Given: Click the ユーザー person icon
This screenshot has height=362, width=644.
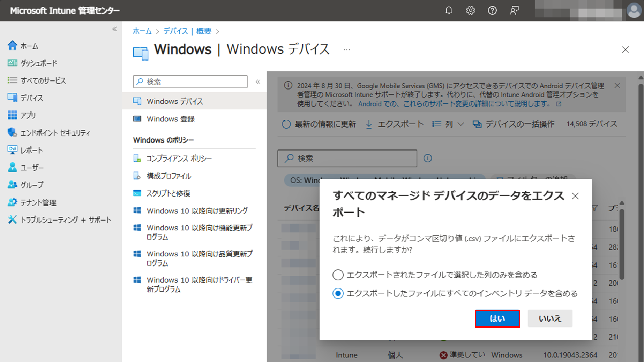Looking at the screenshot, I should click(x=12, y=167).
